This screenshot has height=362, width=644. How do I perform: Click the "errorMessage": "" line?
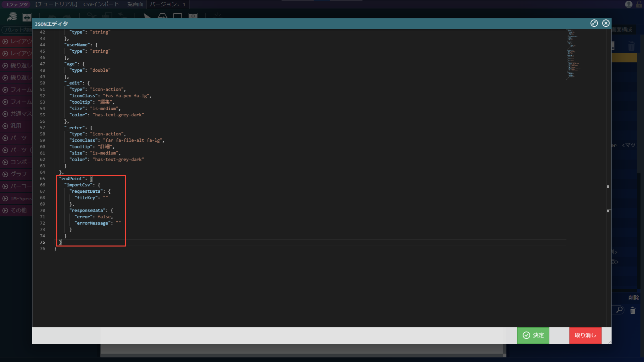[98, 223]
